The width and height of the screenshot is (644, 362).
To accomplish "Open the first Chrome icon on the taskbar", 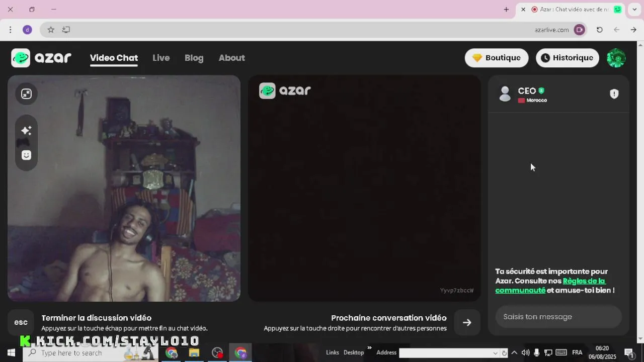I will click(171, 352).
